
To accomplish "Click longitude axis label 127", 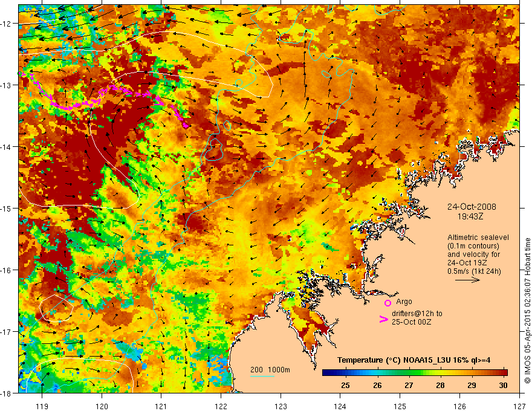I will point(519,406).
